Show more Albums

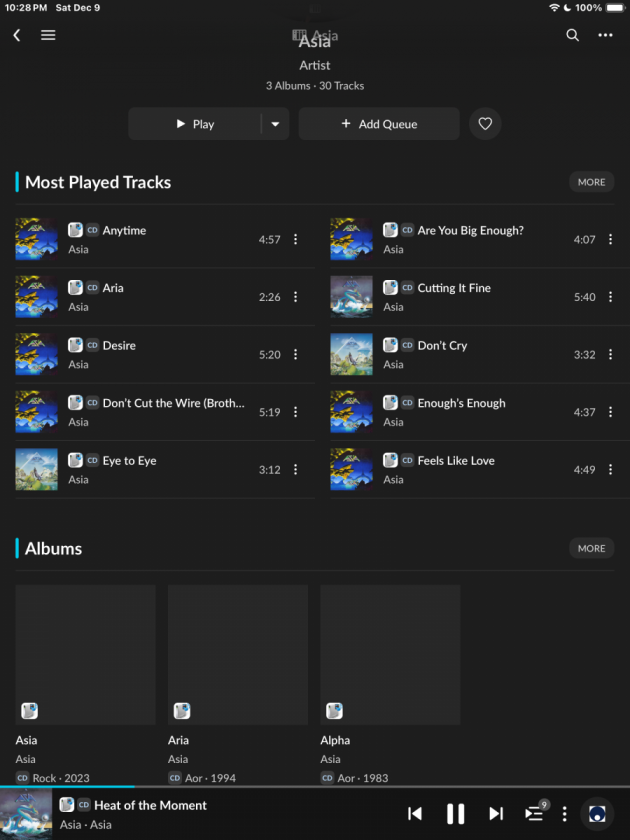click(x=591, y=549)
